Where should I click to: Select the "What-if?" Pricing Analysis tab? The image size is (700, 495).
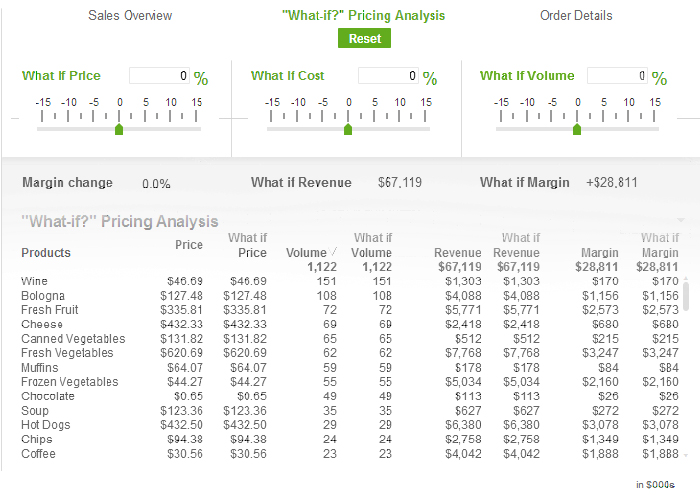[x=364, y=16]
